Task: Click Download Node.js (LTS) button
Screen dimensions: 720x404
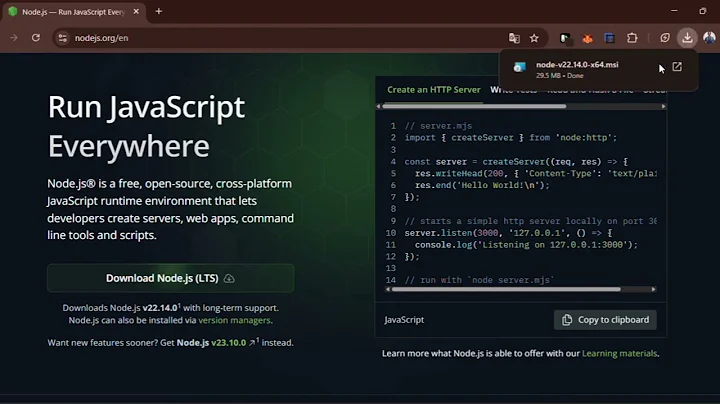Action: click(170, 278)
